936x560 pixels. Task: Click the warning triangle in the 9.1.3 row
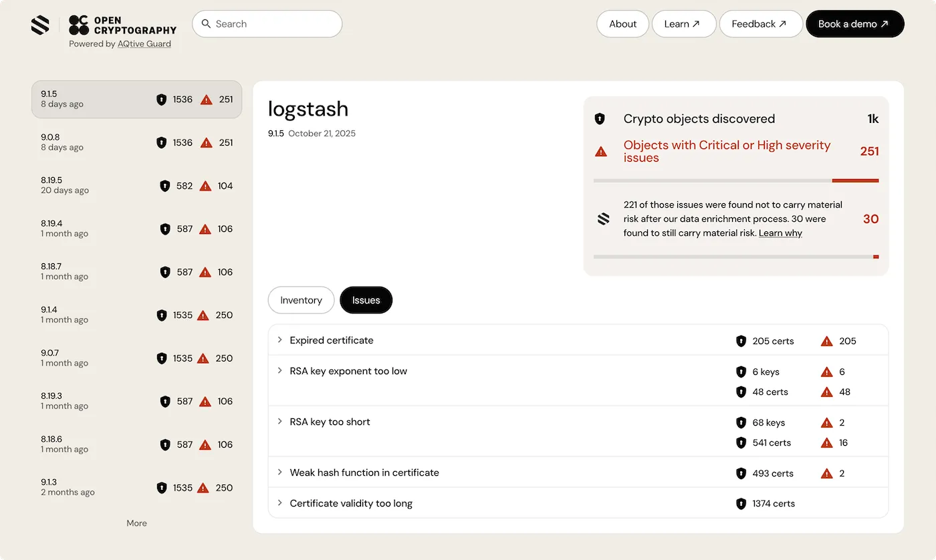point(203,488)
